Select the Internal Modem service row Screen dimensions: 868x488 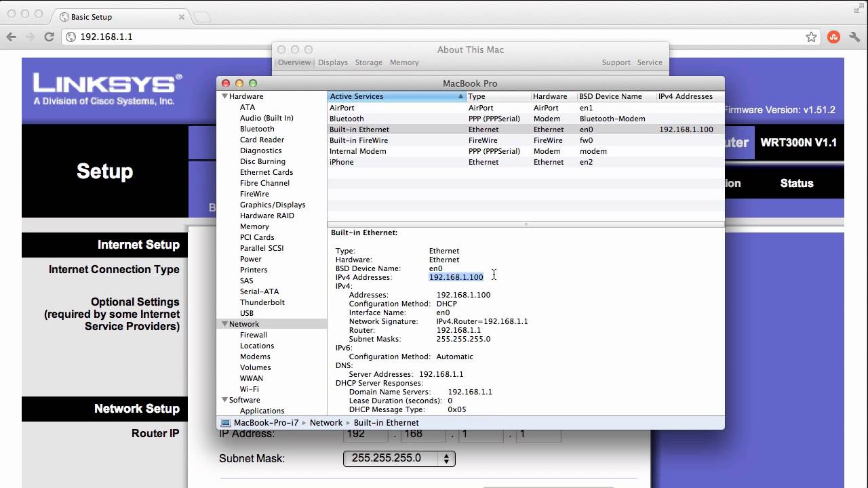526,151
